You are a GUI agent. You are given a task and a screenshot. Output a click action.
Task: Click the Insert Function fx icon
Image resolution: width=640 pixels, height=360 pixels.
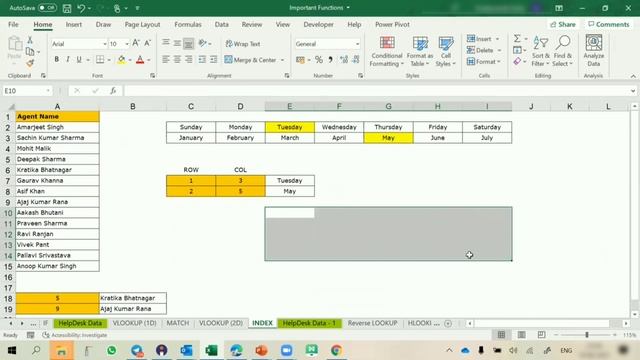[x=113, y=91]
